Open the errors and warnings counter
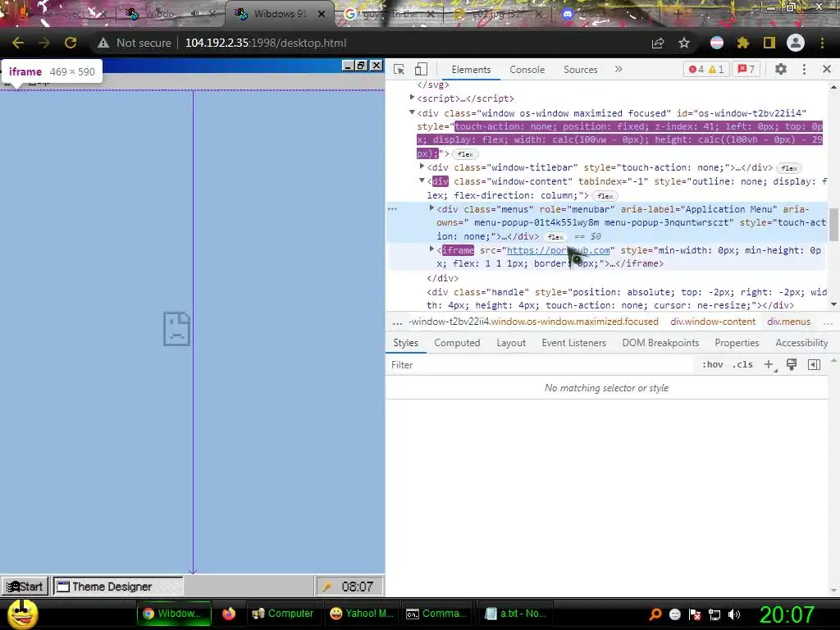840x630 pixels. 706,69
